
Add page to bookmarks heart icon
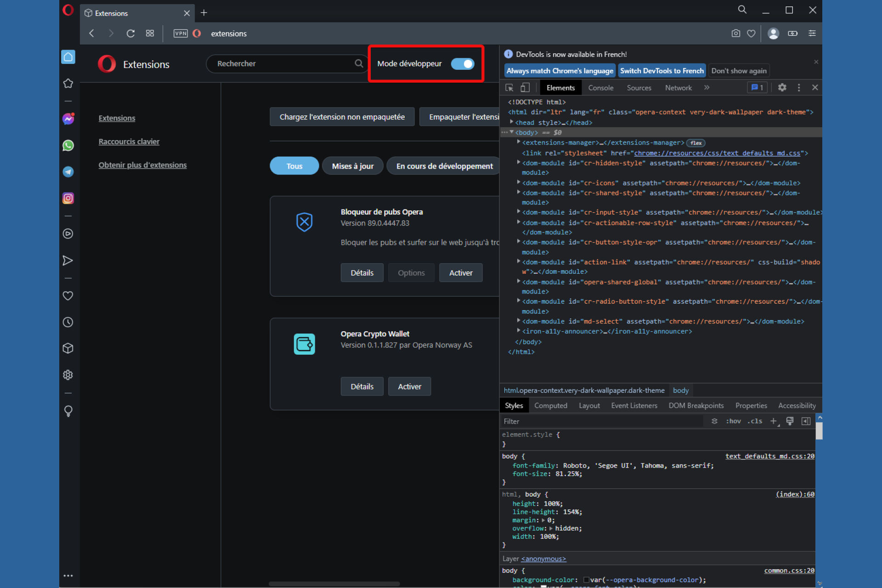[x=751, y=34]
